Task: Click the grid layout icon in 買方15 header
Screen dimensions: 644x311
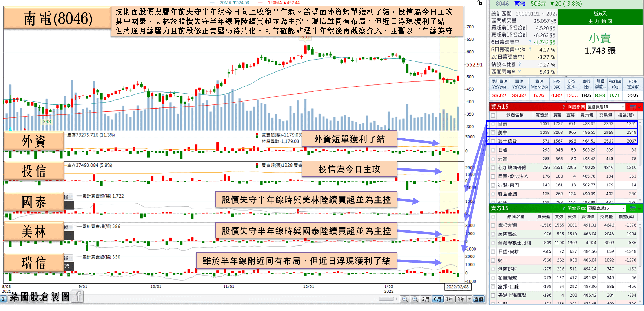Action: [633, 107]
